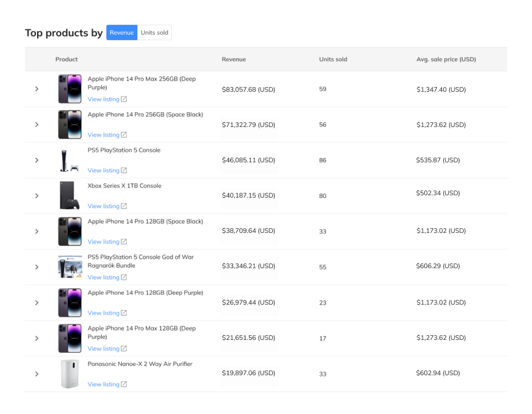Click the Revenue column header

pyautogui.click(x=234, y=59)
